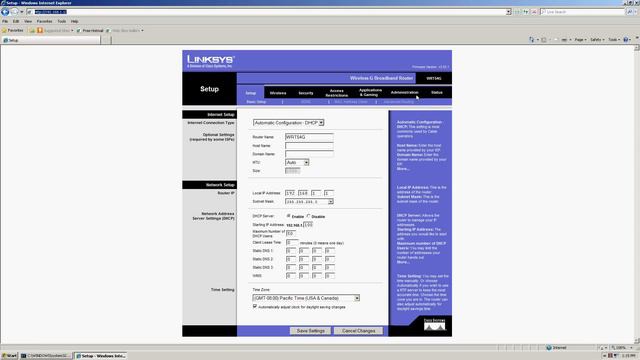Open the Internet Connection Type dropdown
The image size is (640, 360).
288,122
